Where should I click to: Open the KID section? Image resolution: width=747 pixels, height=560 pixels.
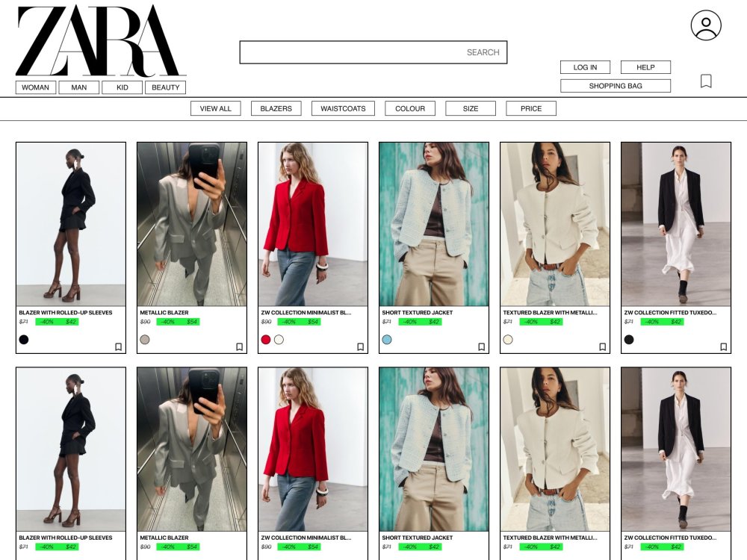pos(123,87)
